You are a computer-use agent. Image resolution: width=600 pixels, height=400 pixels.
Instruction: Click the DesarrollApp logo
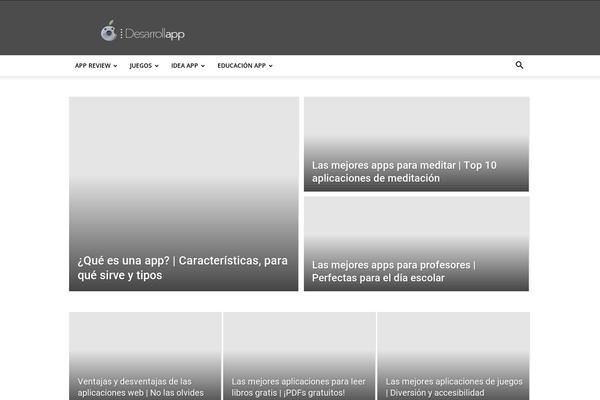(142, 31)
